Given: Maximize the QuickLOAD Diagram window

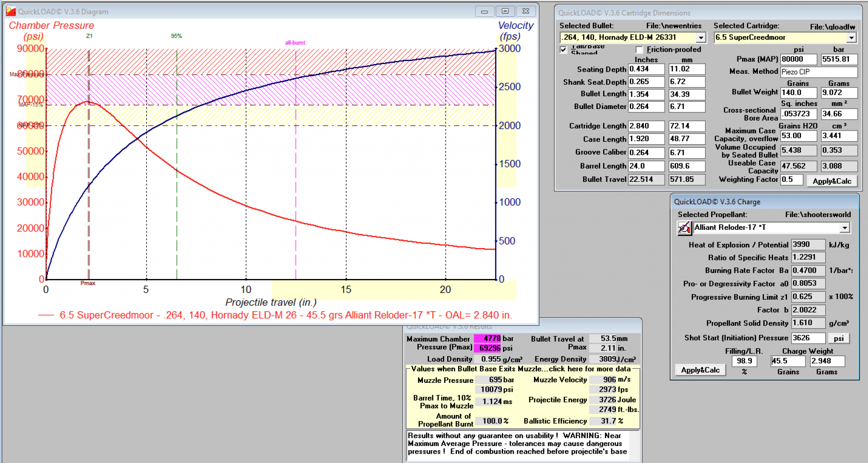Looking at the screenshot, I should coord(505,11).
